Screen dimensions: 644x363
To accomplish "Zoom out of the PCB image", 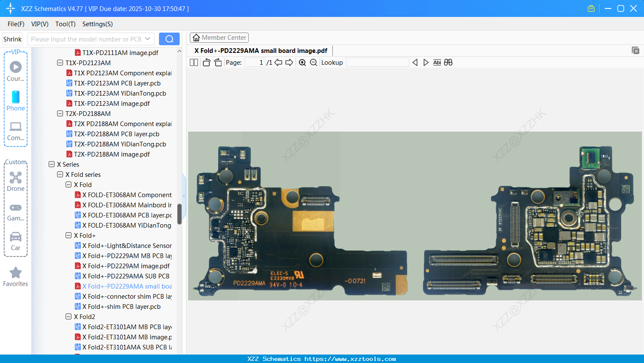I will (313, 62).
